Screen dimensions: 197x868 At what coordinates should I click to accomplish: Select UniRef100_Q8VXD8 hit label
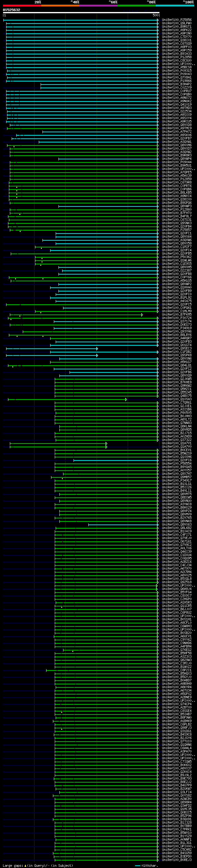click(x=177, y=125)
